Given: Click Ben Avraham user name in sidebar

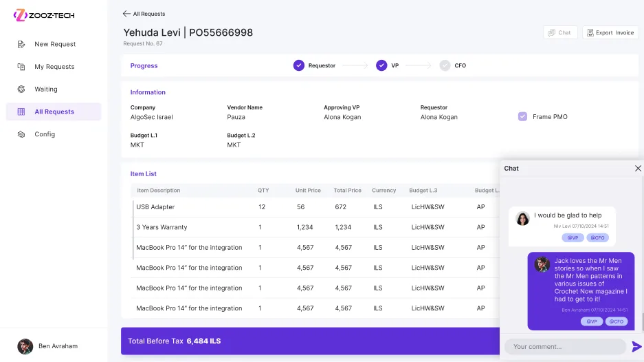Looking at the screenshot, I should click(x=58, y=346).
